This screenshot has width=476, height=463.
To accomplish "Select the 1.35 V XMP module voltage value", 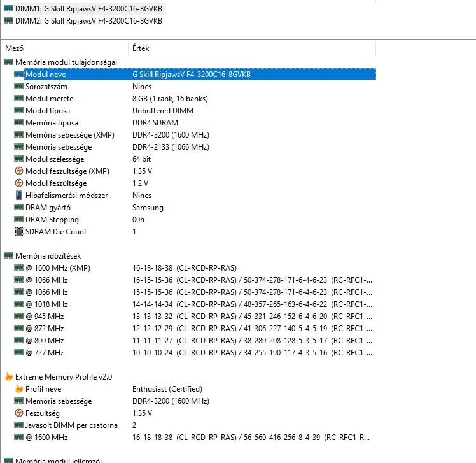I will (142, 171).
